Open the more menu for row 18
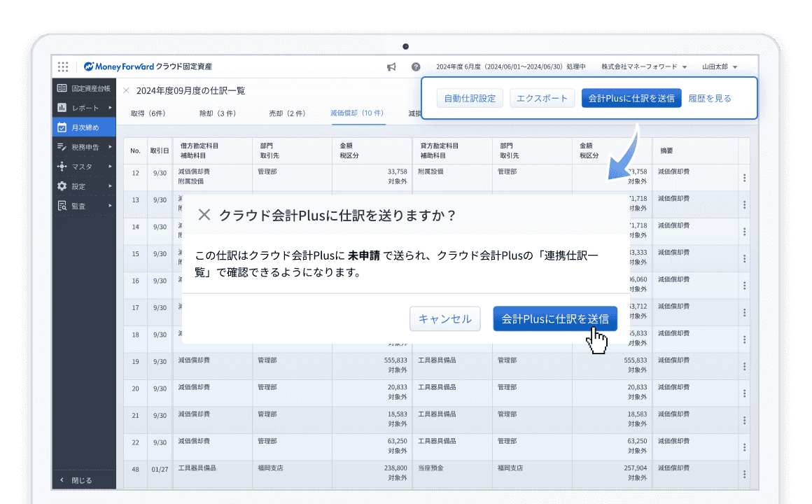 [744, 339]
